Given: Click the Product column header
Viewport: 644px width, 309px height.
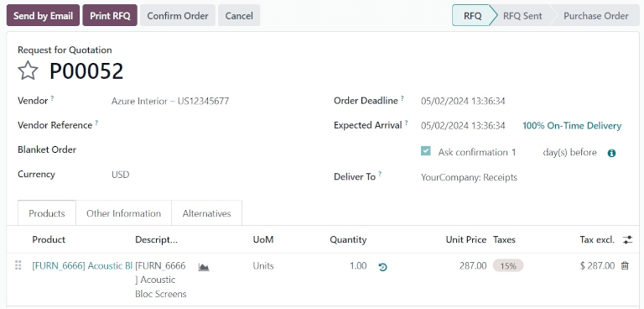Looking at the screenshot, I should 49,239.
